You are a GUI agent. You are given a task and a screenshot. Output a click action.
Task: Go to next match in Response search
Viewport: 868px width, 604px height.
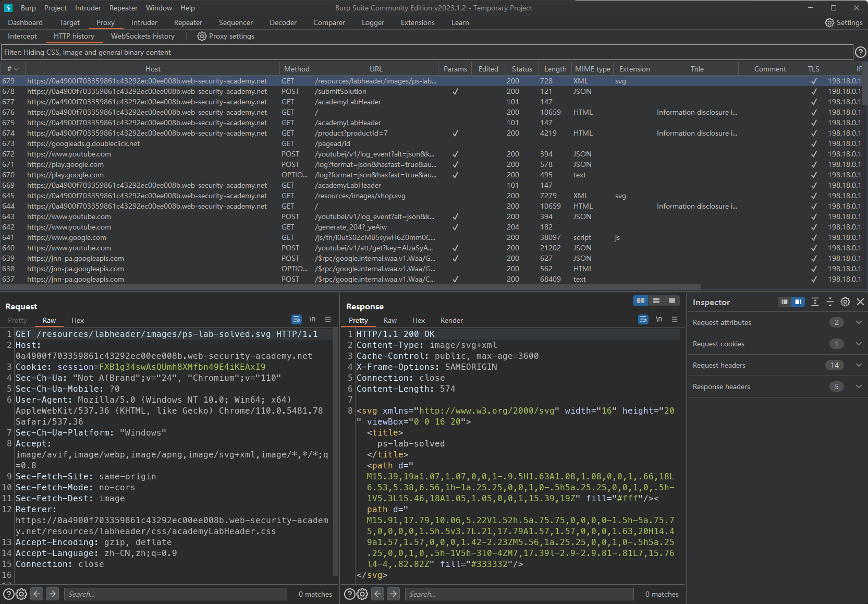tap(394, 594)
